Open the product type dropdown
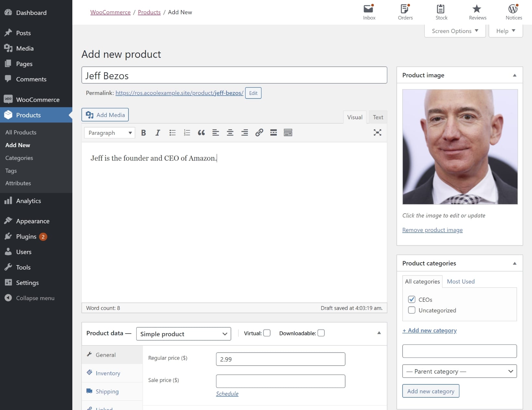The image size is (532, 410). click(x=183, y=334)
